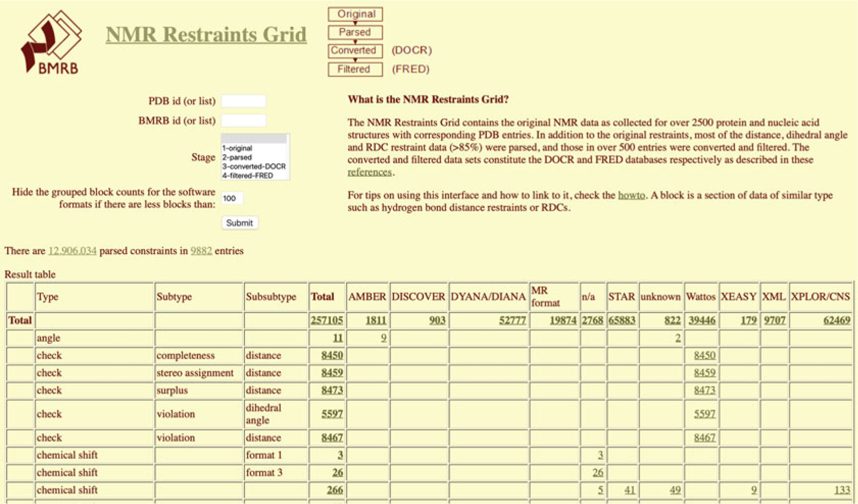Choose 3-converted-DOCR in the Stage list

click(254, 166)
